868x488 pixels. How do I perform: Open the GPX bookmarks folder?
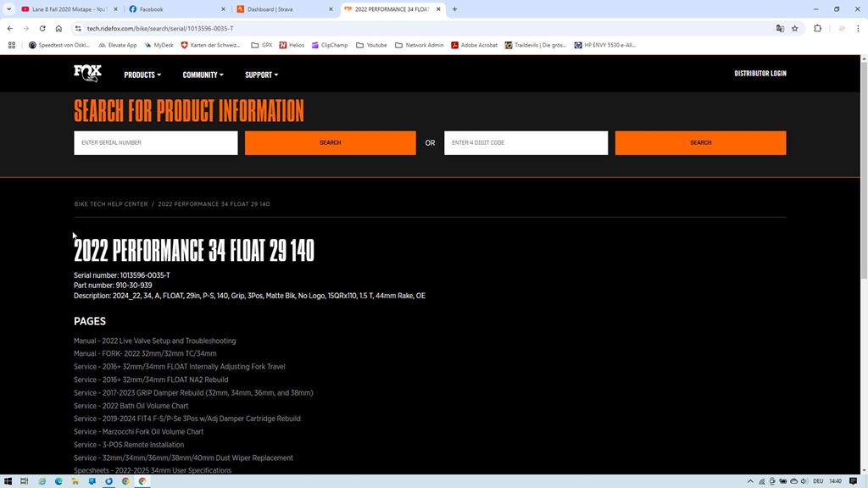tap(262, 45)
